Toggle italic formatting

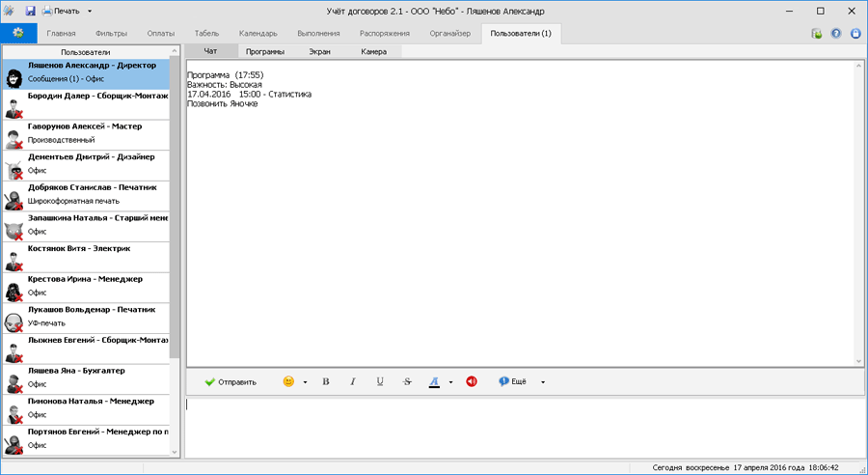click(x=353, y=381)
